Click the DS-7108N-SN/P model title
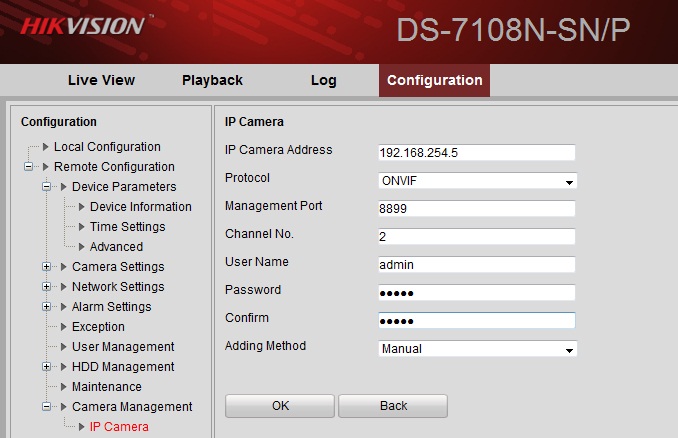 click(x=513, y=30)
